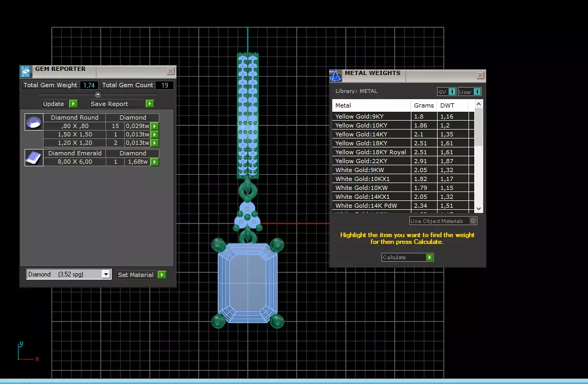Click the 8,00 X 6,00 size cell
This screenshot has height=384, width=588.
[x=74, y=162]
